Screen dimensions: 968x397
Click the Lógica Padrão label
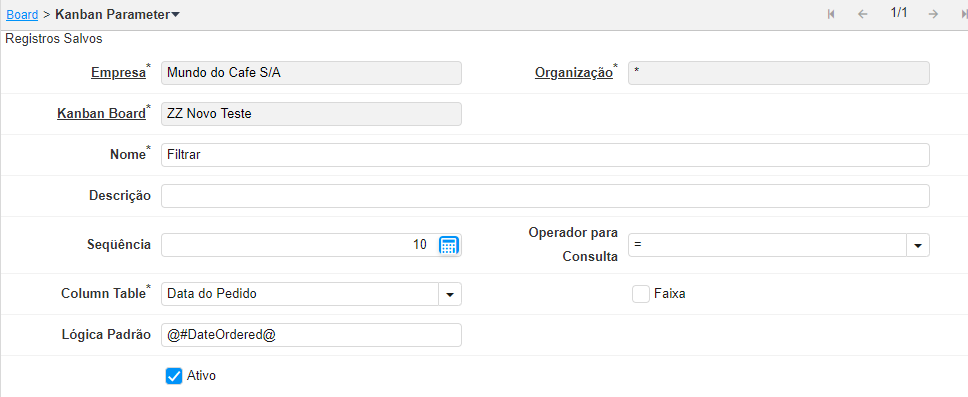pos(106,335)
